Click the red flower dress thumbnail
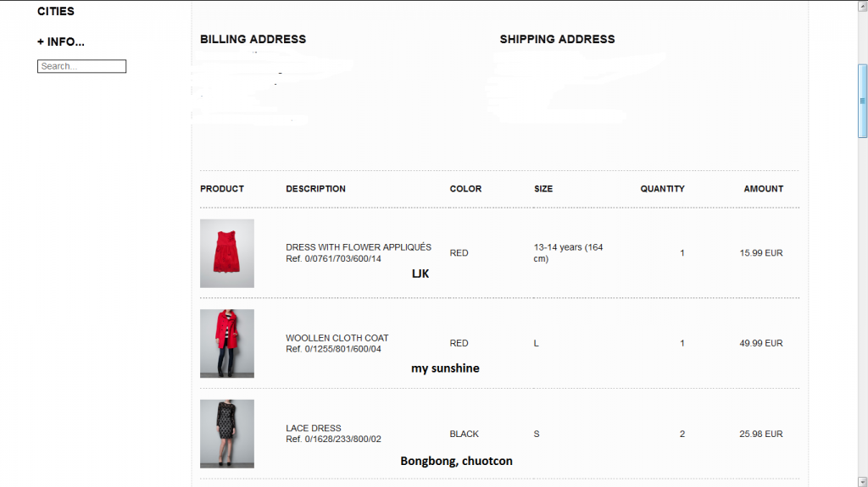The image size is (868, 487). tap(226, 253)
